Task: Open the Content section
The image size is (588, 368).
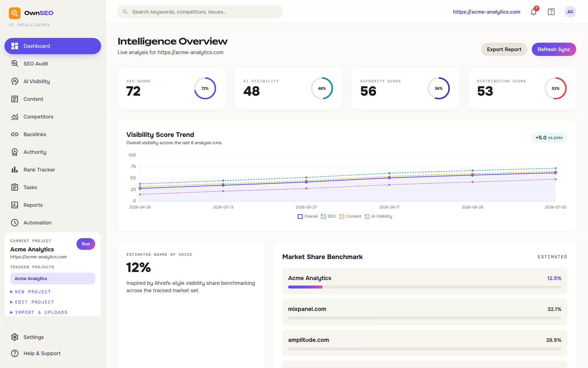Action: tap(53, 99)
